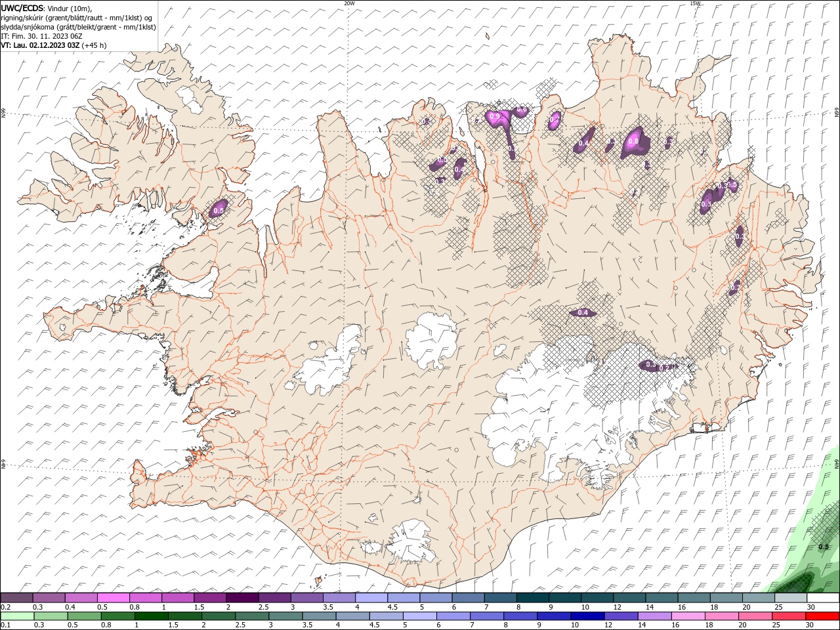The image size is (840, 630).
Task: Select the "0.8" snowfall value on the map
Action: [633, 141]
